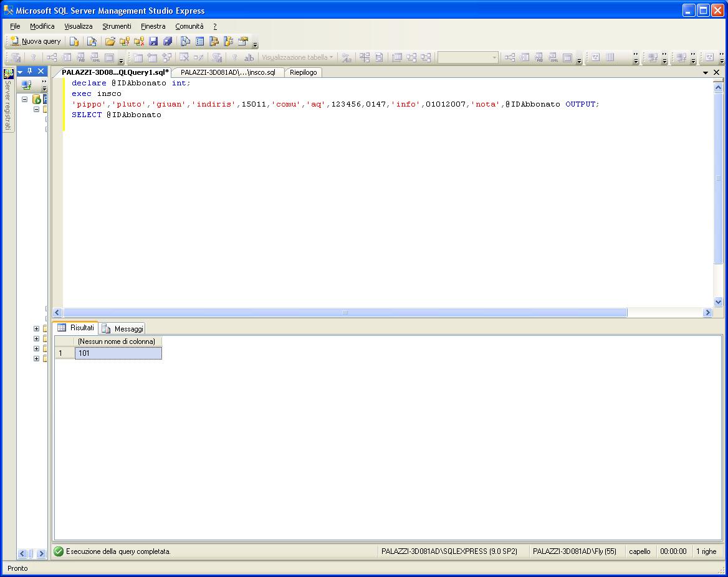Show the Messaggi tab
The width and height of the screenshot is (728, 577).
click(123, 328)
